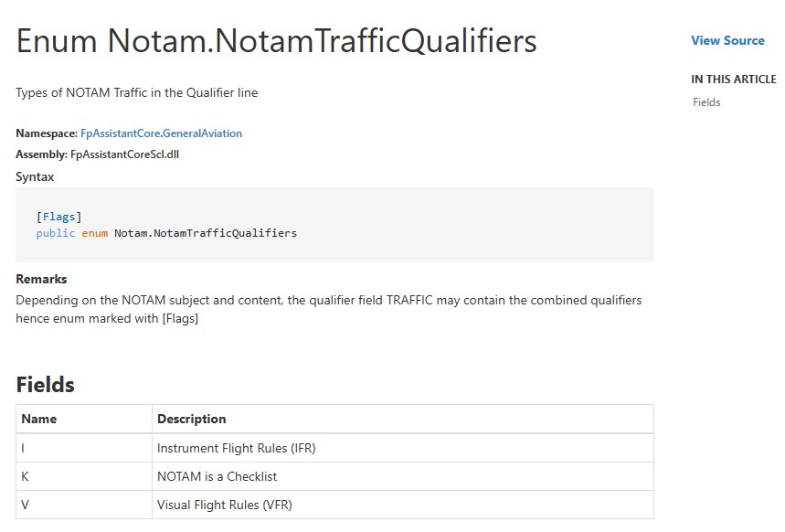Click the NOTAM is a Checklist description
Screen dimensions: 785x532
point(217,476)
